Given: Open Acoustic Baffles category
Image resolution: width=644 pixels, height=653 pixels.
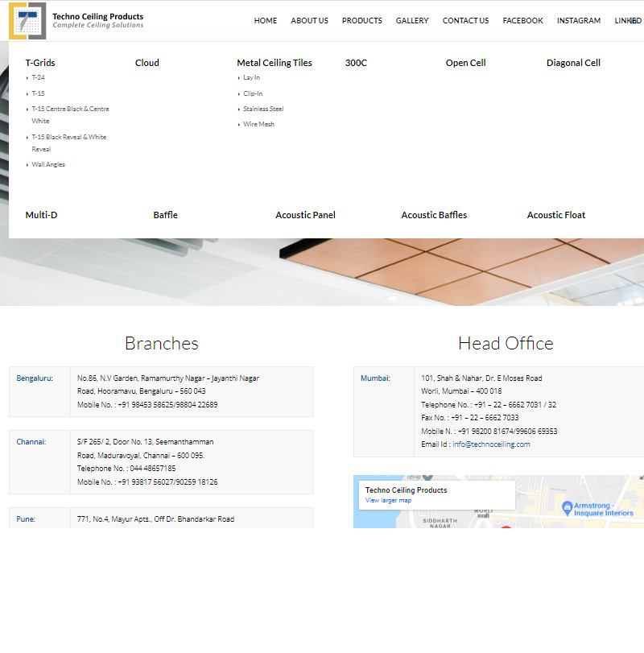Looking at the screenshot, I should 434,215.
